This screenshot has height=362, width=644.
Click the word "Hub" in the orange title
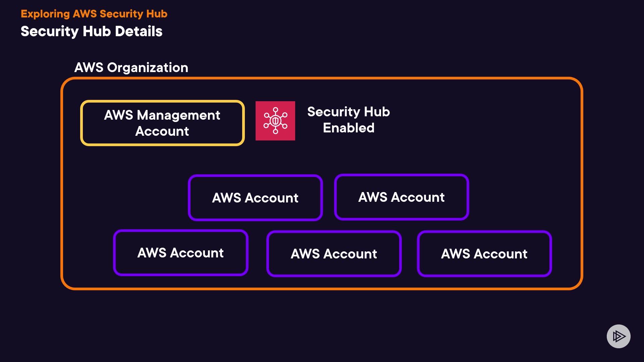[157, 14]
